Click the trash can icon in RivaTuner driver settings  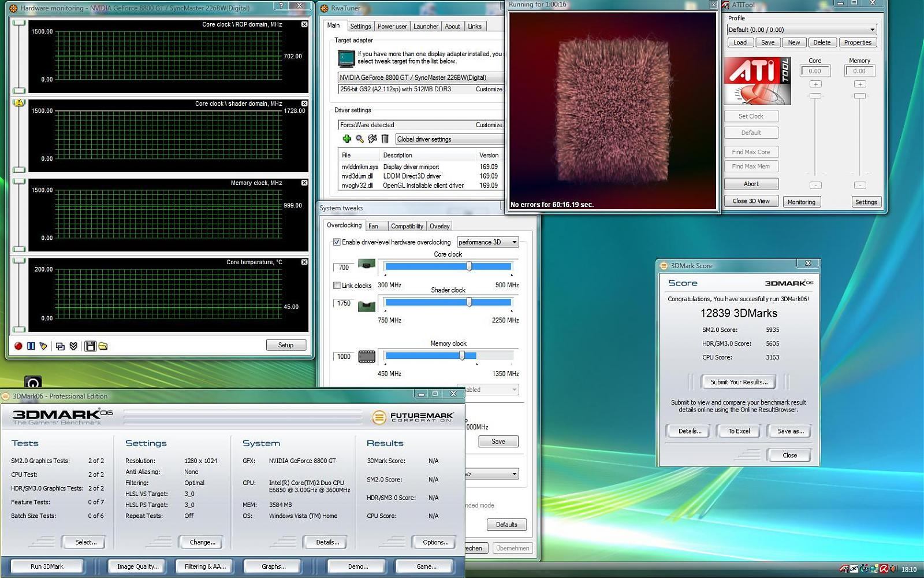click(385, 139)
